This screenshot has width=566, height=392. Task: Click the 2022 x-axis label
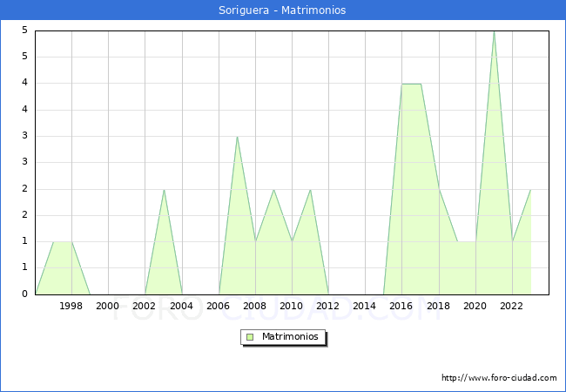pyautogui.click(x=511, y=306)
